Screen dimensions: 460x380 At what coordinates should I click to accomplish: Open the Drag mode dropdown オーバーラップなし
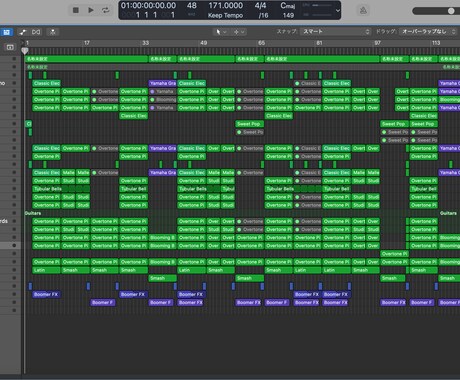pyautogui.click(x=428, y=32)
